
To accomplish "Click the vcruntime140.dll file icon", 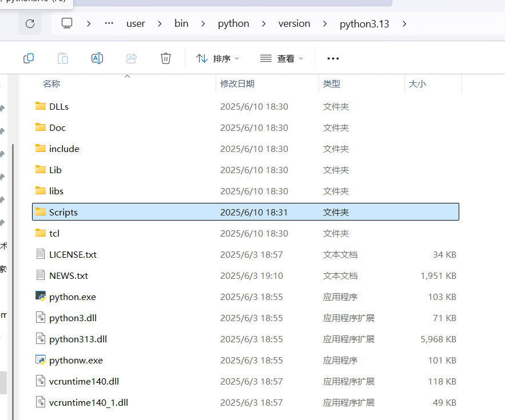I will pyautogui.click(x=41, y=381).
